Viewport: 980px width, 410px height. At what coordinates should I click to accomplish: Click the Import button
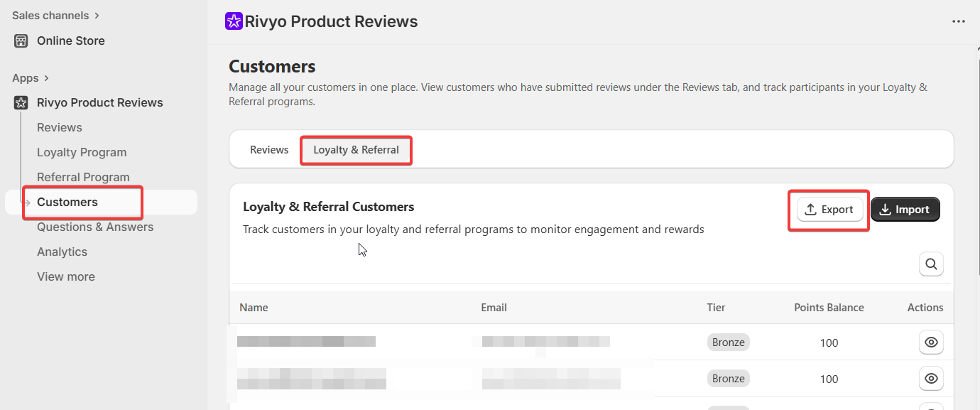pyautogui.click(x=905, y=210)
